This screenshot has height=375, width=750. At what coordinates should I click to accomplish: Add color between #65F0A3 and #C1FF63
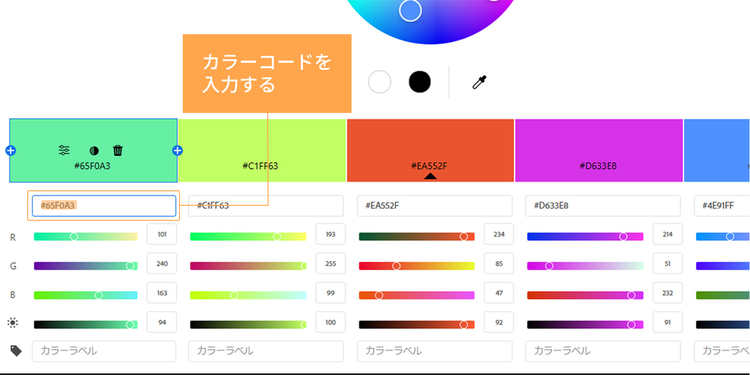(177, 151)
